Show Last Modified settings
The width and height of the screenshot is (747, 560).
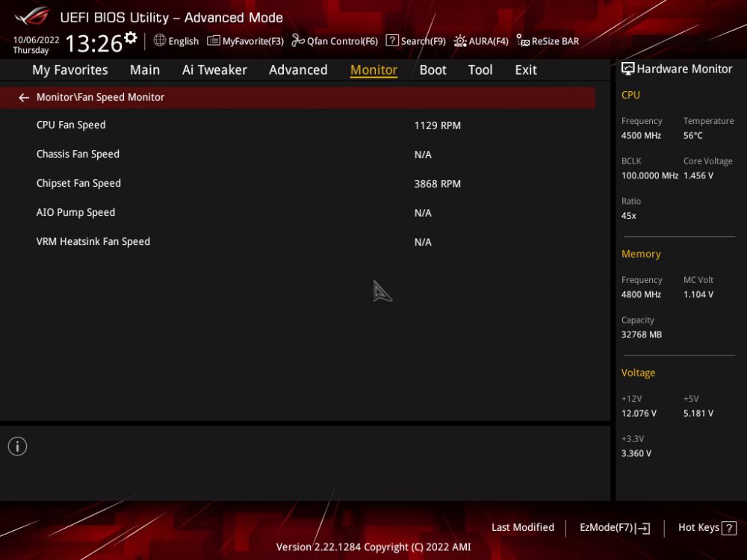click(x=523, y=528)
